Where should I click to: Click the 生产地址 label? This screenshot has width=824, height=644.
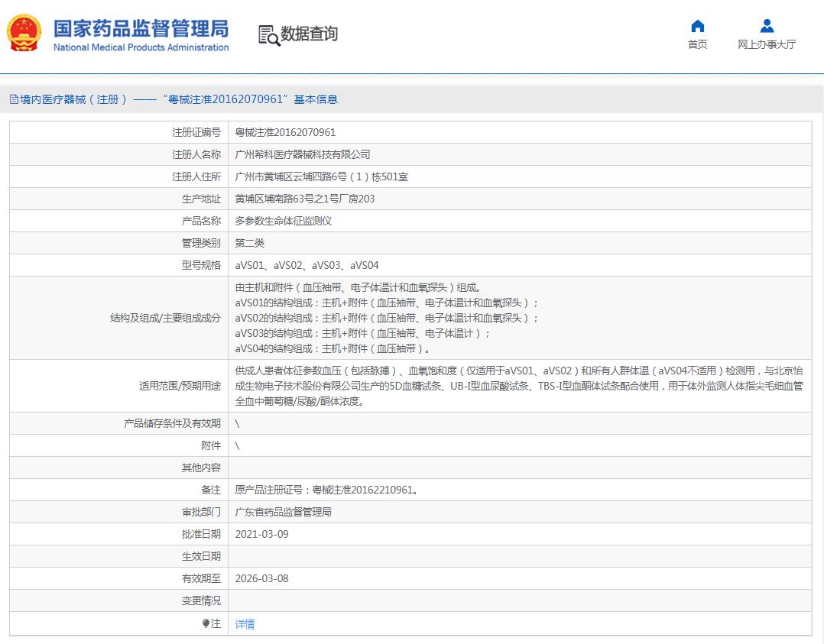(x=201, y=199)
